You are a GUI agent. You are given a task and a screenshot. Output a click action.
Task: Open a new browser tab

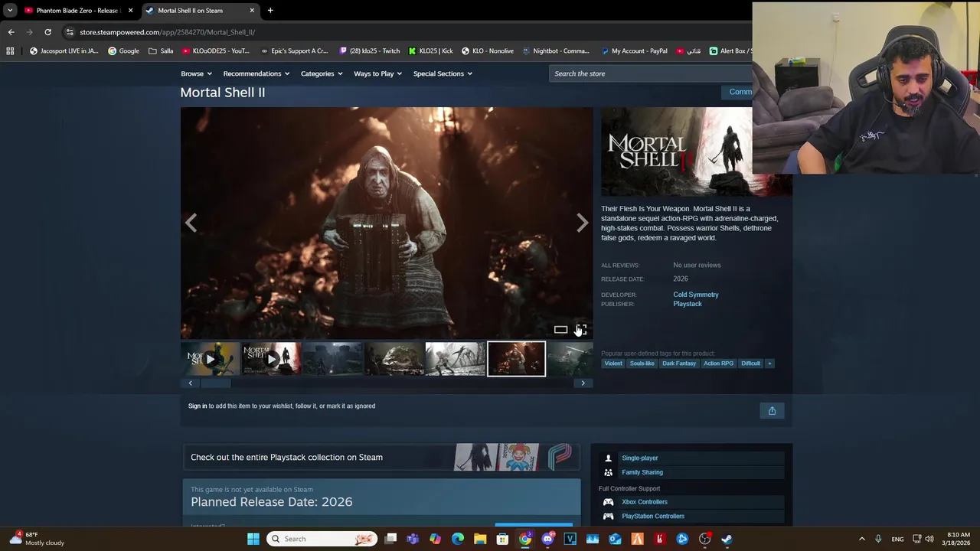click(270, 11)
